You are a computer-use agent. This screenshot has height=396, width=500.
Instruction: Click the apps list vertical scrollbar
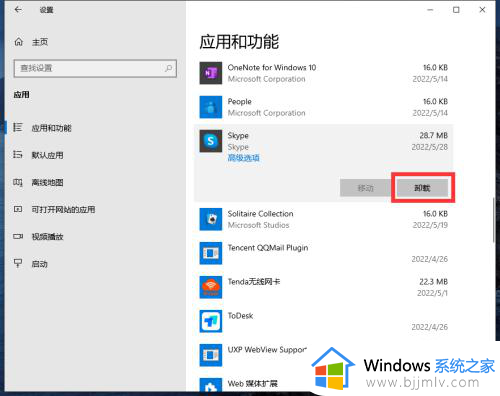[x=493, y=220]
